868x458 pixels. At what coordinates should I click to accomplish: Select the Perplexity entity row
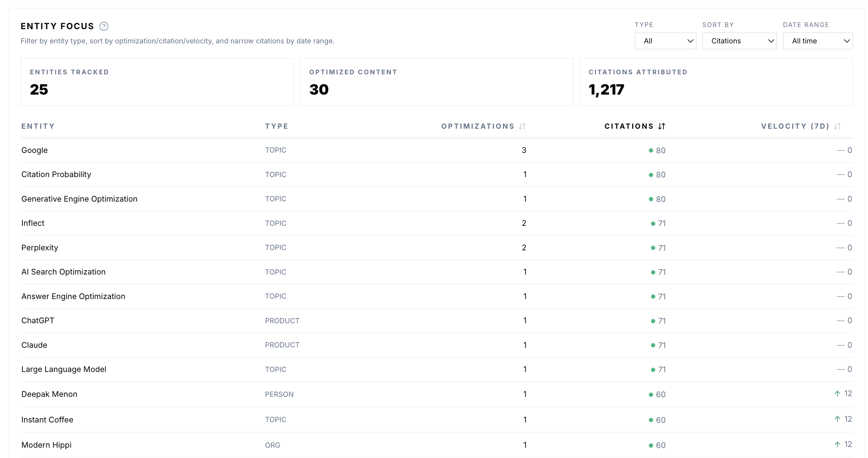[39, 247]
